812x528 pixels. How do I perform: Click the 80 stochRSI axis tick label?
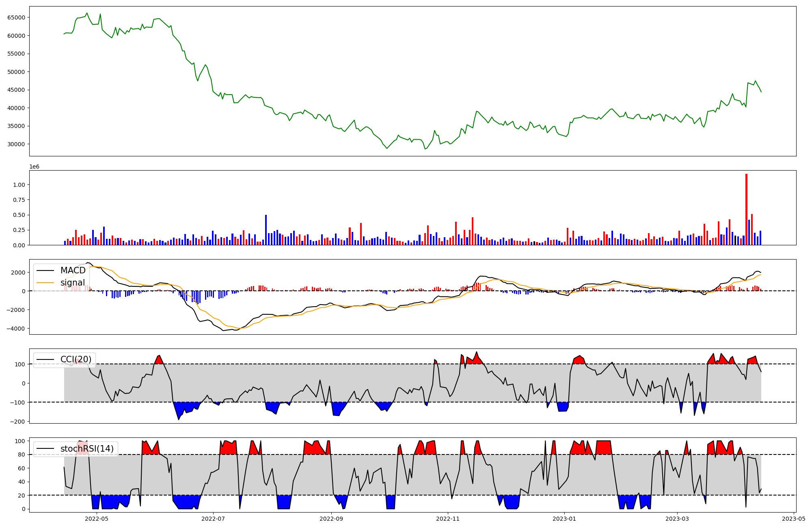21,454
